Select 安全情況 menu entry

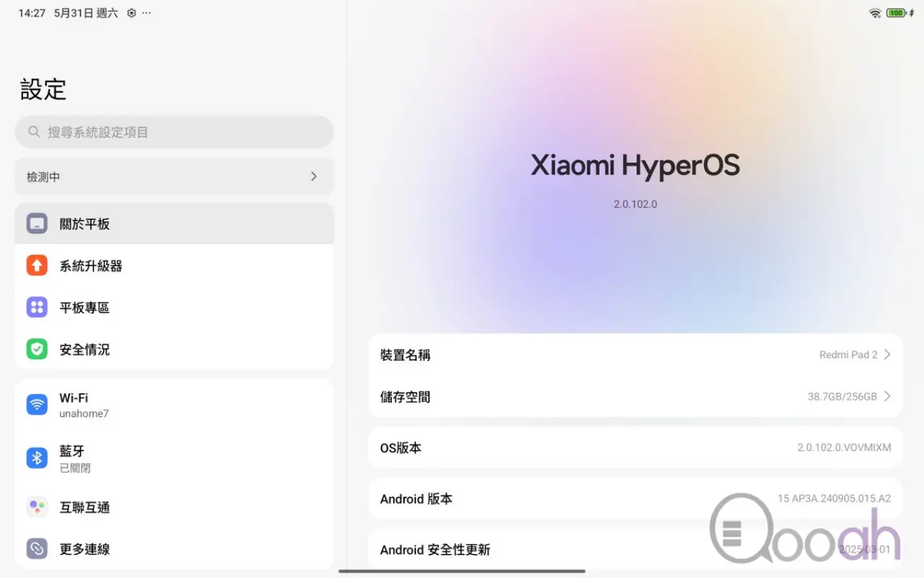coord(174,349)
